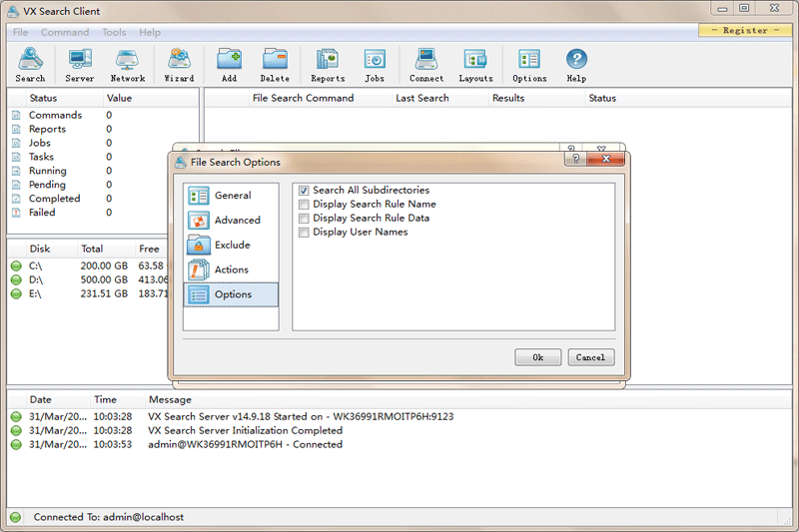799x532 pixels.
Task: Open the Layouts toolbar icon
Action: coord(475,60)
